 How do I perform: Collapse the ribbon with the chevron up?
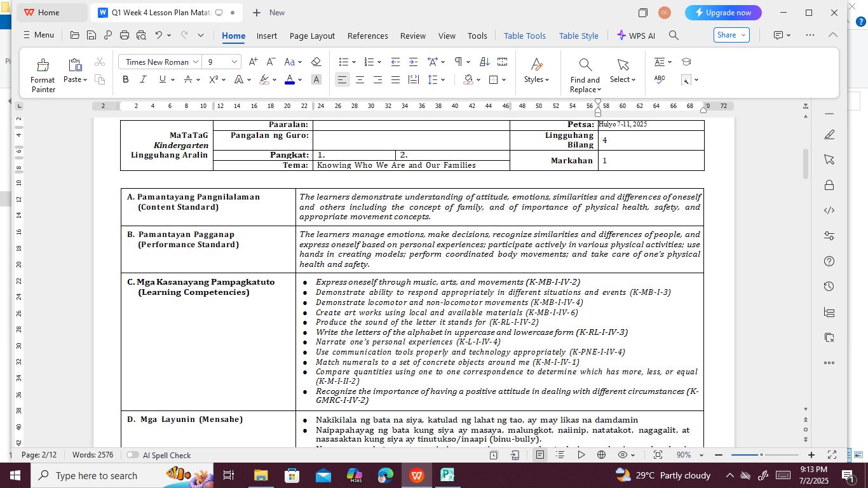pos(832,36)
